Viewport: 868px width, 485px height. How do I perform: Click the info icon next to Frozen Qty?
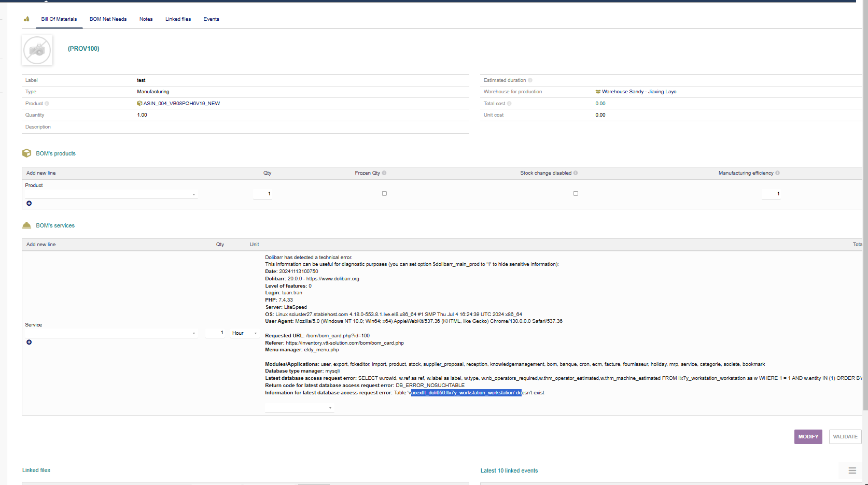(x=384, y=173)
